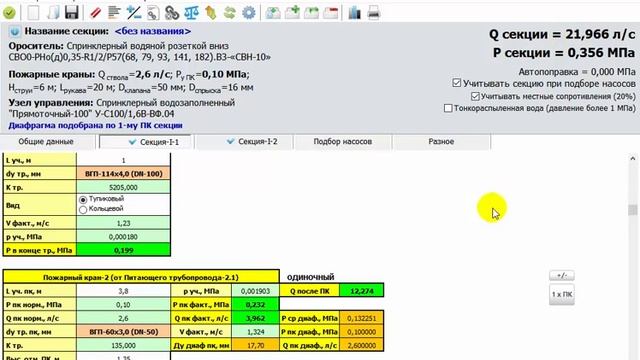
Task: Click the одиночный label
Action: tap(311, 277)
